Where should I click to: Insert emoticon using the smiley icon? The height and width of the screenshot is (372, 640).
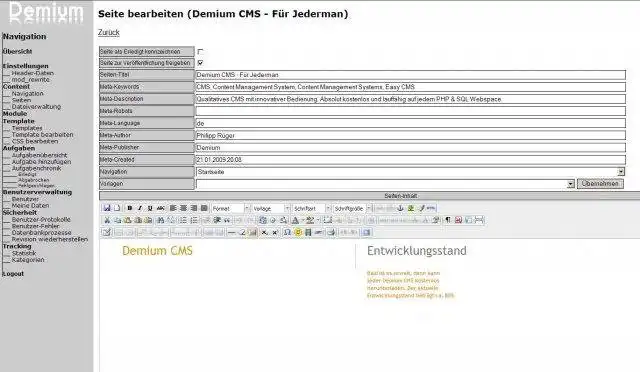(298, 232)
